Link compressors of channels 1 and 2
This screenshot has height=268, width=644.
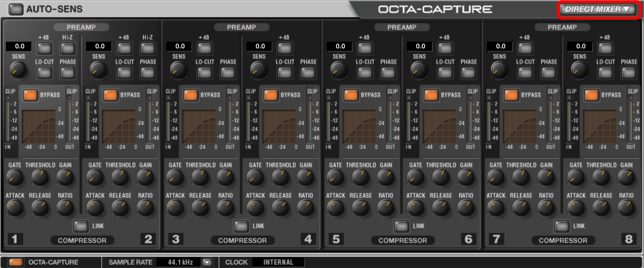(81, 226)
